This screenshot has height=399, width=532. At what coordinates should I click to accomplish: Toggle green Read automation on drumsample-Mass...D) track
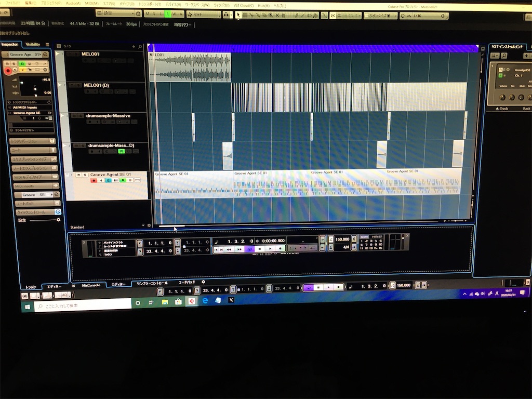coord(121,151)
